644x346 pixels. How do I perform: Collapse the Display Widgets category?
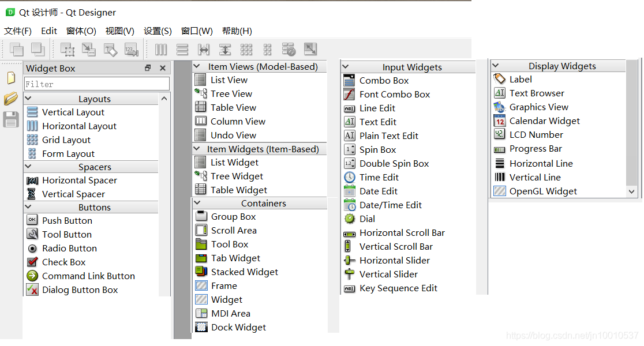(495, 65)
